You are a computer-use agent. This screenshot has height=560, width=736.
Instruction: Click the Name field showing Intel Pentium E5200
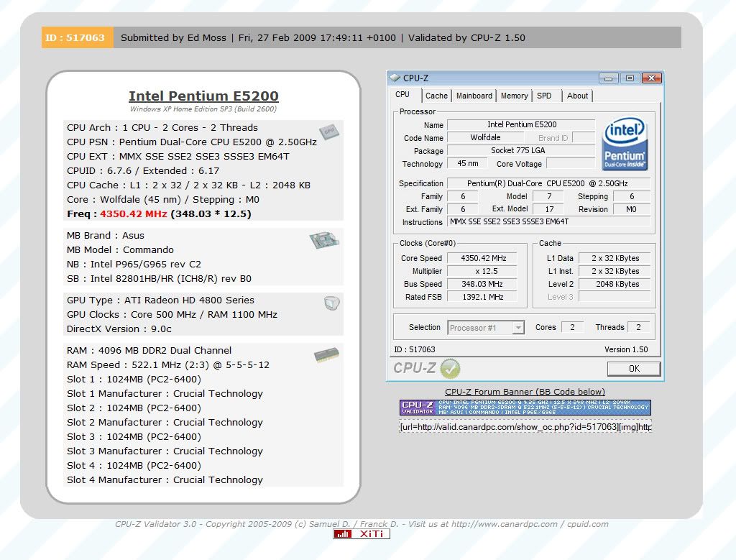point(522,124)
